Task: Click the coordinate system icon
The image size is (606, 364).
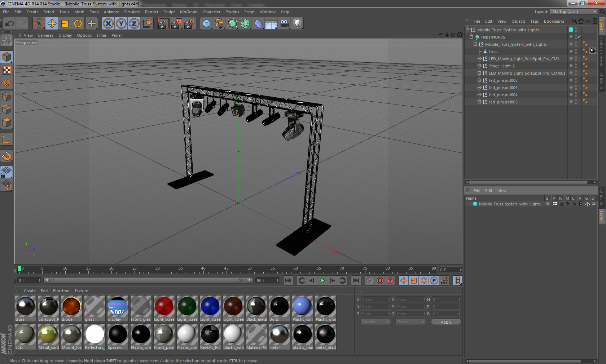Action: pos(147,24)
